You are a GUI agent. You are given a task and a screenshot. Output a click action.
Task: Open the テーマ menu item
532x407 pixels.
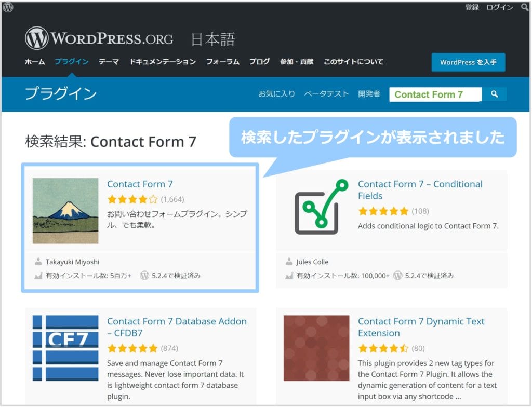pos(109,62)
